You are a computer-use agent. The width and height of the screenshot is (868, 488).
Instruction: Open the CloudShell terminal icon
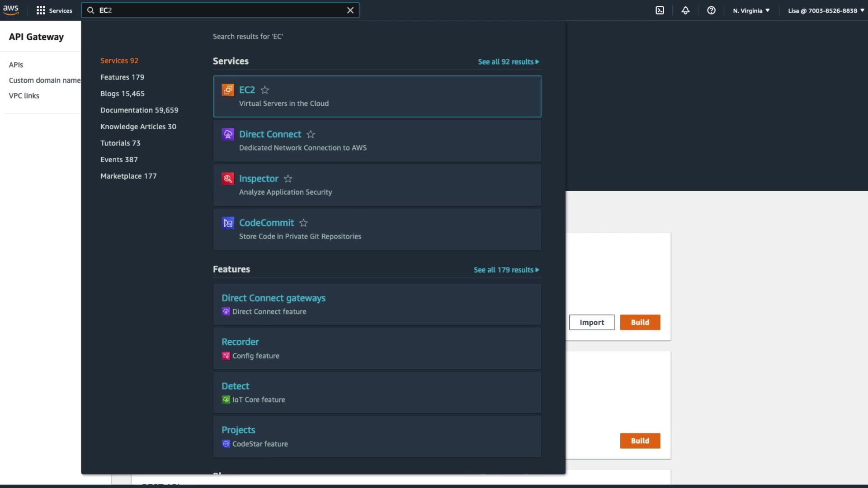tap(660, 10)
